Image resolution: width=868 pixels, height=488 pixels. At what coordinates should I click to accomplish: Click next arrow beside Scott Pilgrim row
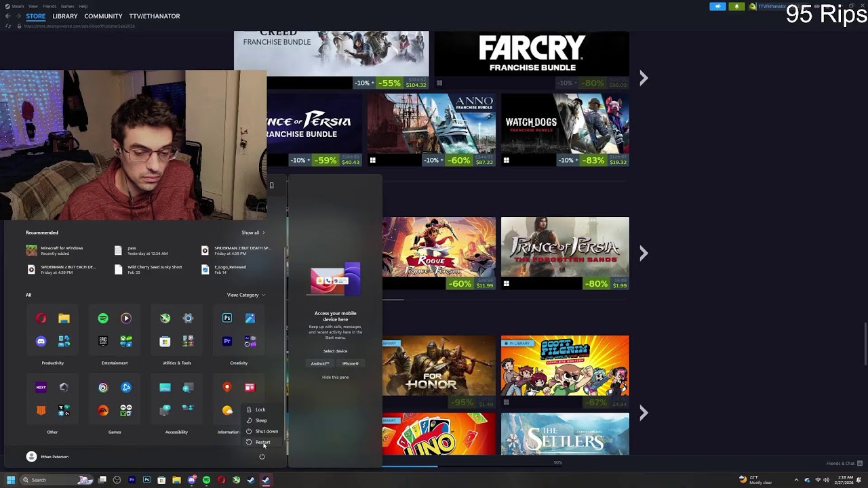(644, 412)
